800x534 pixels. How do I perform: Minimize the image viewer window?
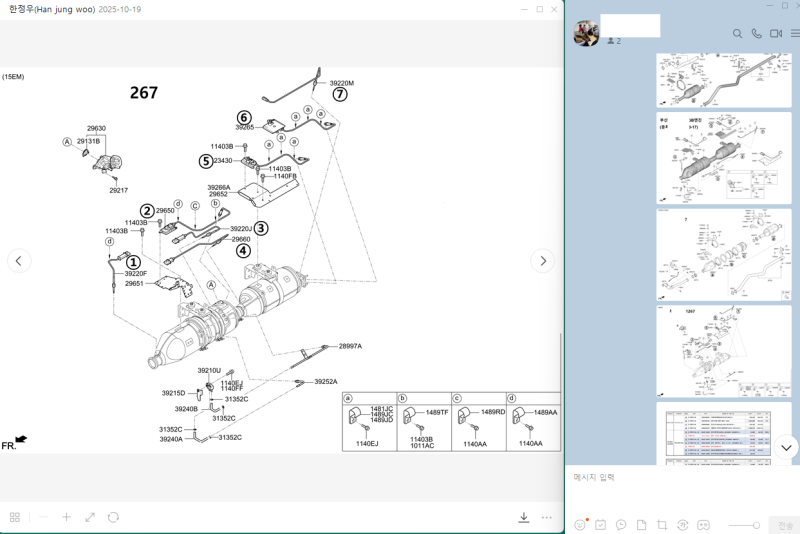coord(524,9)
